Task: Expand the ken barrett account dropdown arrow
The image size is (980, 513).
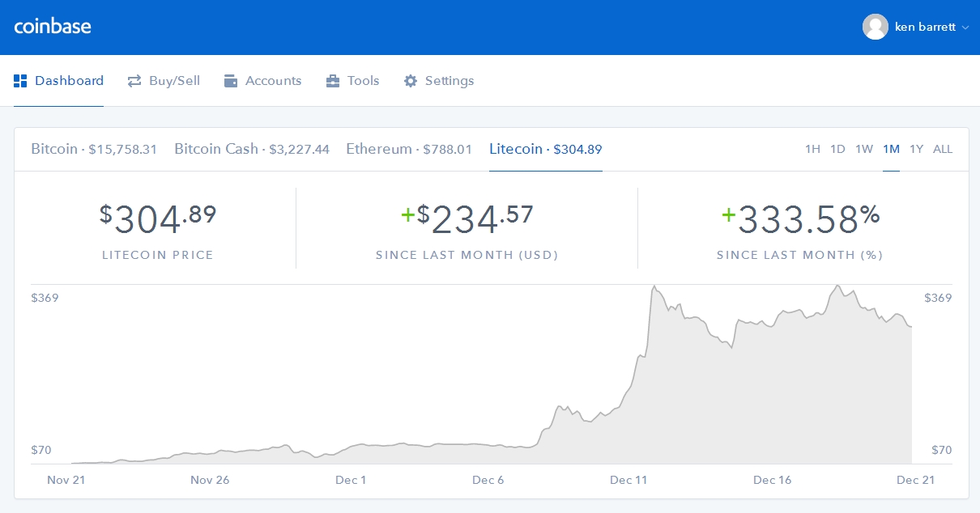Action: 965,28
